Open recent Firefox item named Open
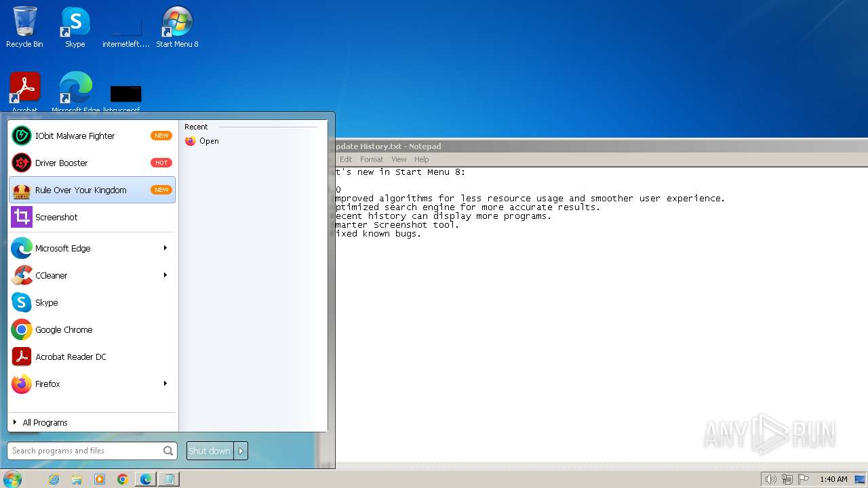This screenshot has width=868, height=488. (202, 141)
